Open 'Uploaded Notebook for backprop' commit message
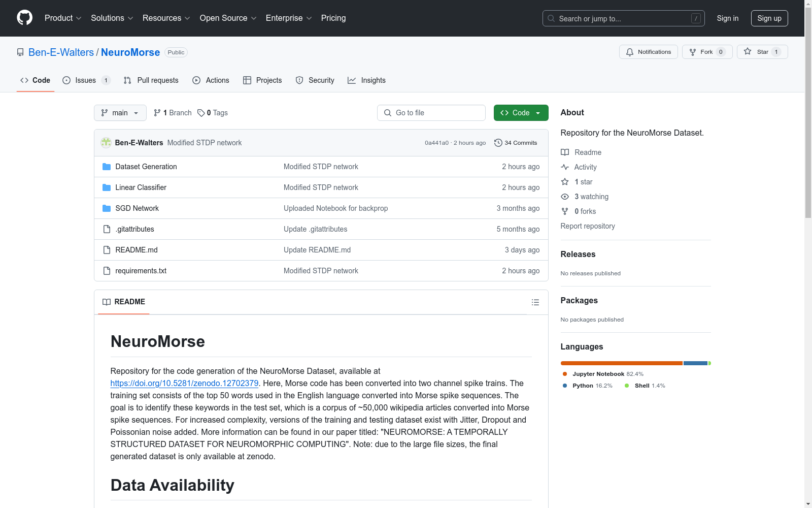 336,208
